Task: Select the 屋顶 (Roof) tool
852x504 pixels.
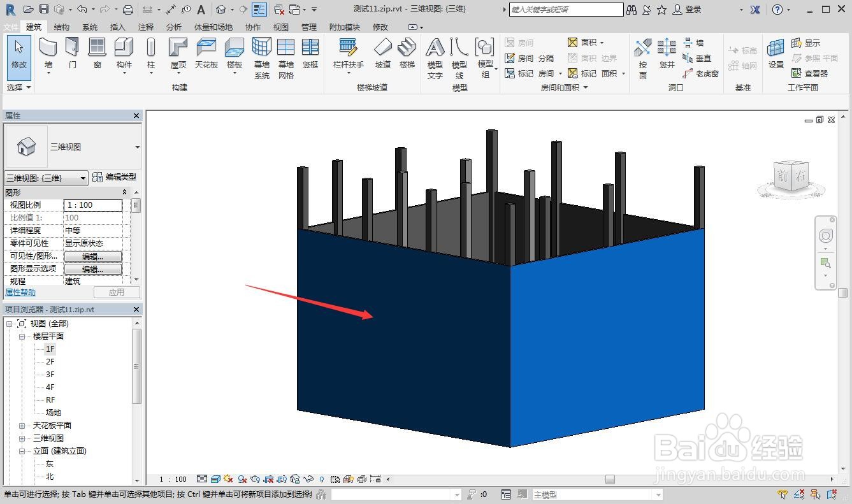Action: (178, 56)
